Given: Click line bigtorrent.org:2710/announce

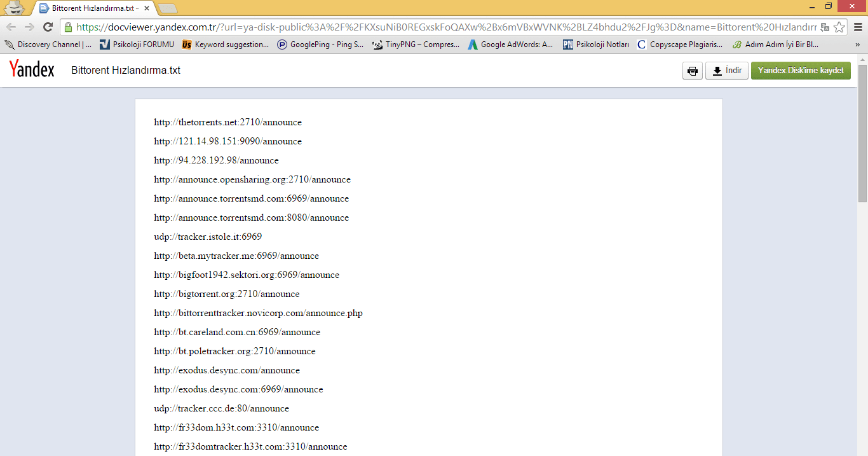Looking at the screenshot, I should click(227, 294).
